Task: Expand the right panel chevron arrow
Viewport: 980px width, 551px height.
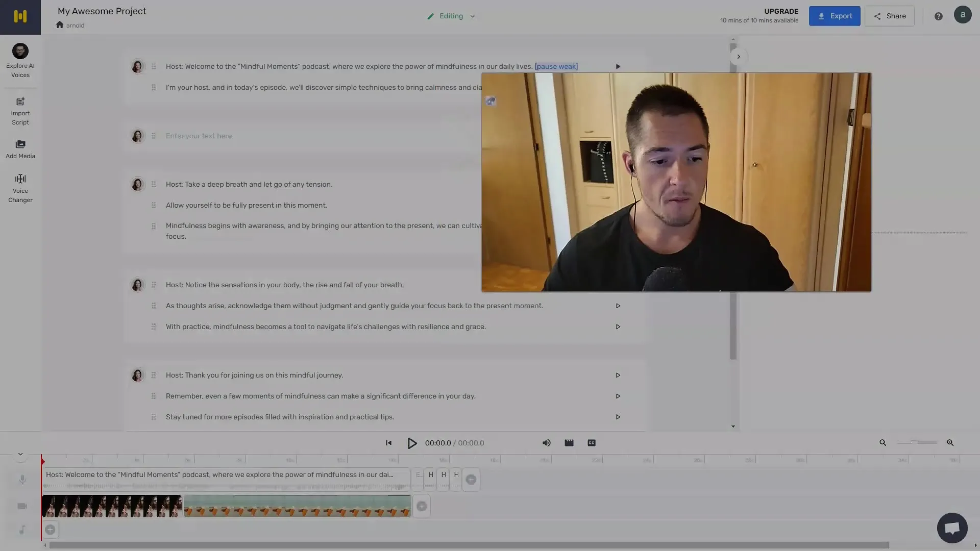Action: coord(739,57)
